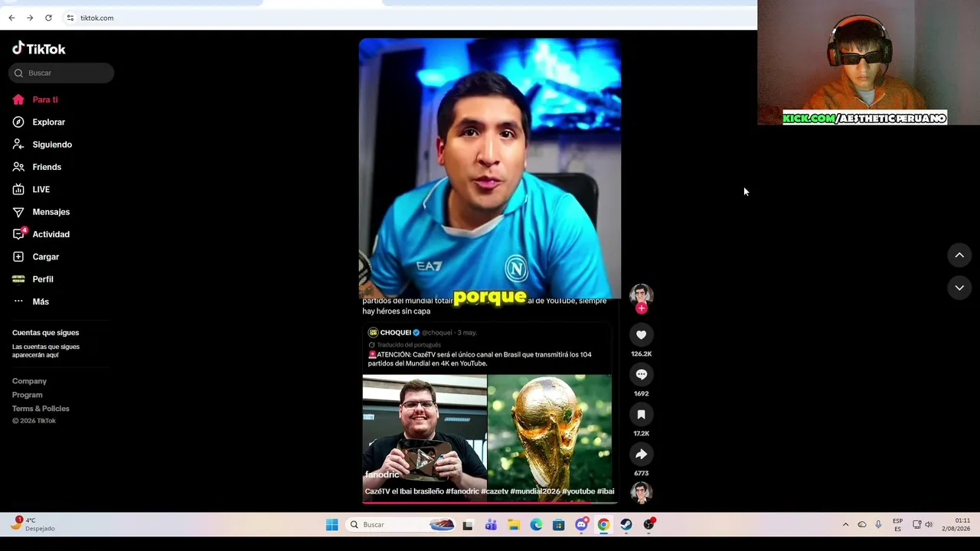
Task: Go forward with the browser forward arrow
Action: [30, 18]
